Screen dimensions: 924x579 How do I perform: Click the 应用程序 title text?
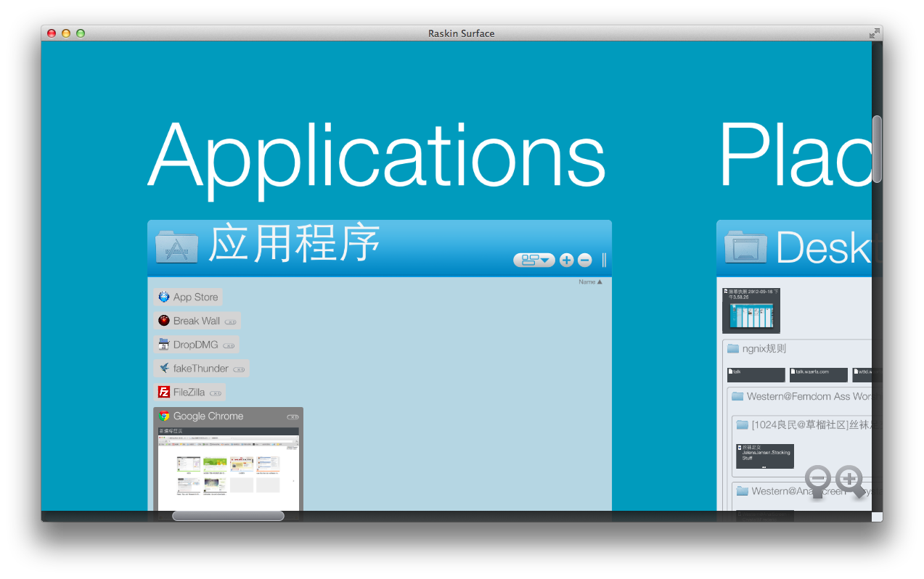[294, 243]
